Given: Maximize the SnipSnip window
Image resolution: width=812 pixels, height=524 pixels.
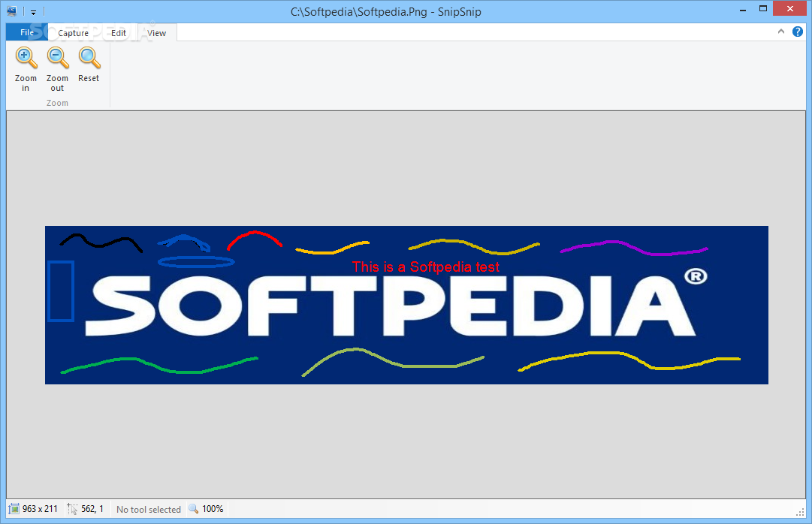Looking at the screenshot, I should point(763,9).
